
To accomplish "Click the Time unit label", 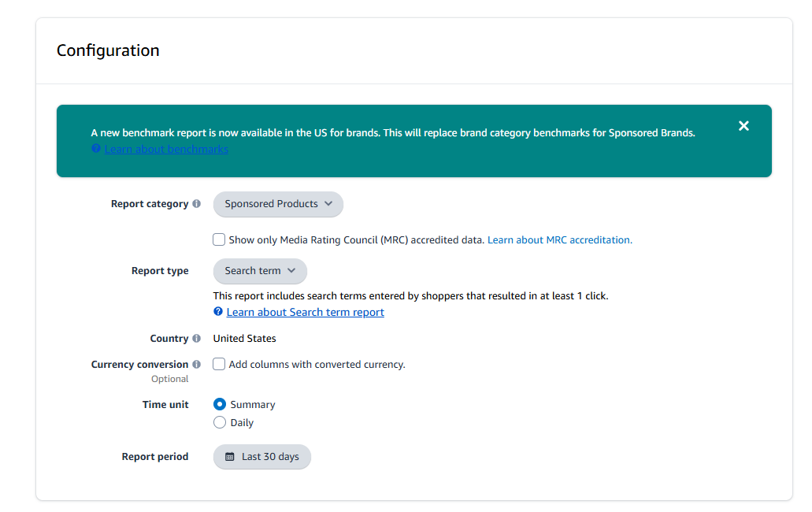I will pos(165,404).
